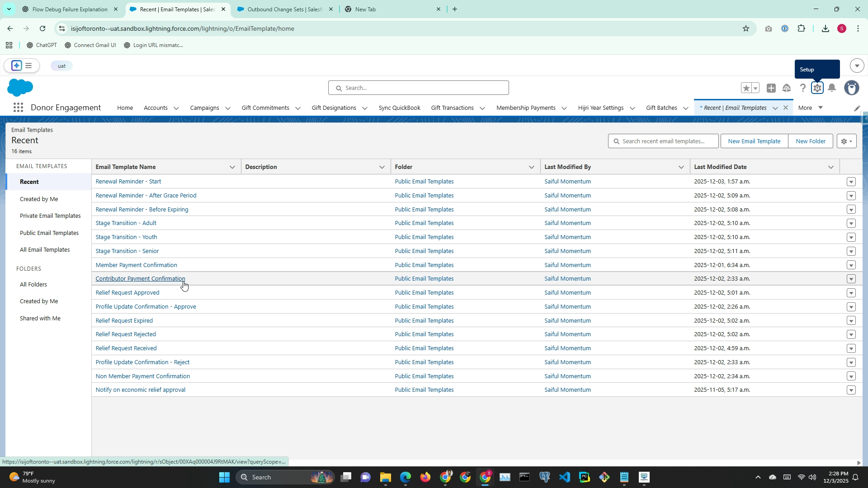Switch to Outbound Change Sets browser tab
The height and width of the screenshot is (488, 868).
[x=285, y=9]
